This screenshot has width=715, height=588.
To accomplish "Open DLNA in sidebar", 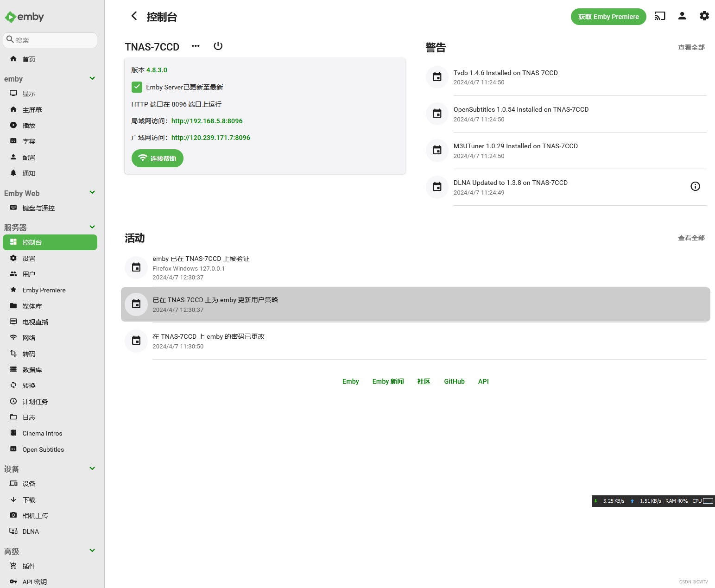I will click(50, 531).
